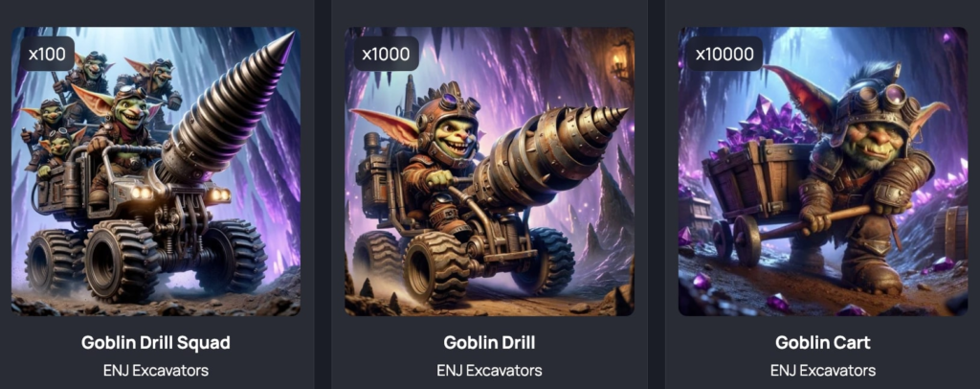
Task: Select the Goblin Drill title
Action: click(489, 343)
